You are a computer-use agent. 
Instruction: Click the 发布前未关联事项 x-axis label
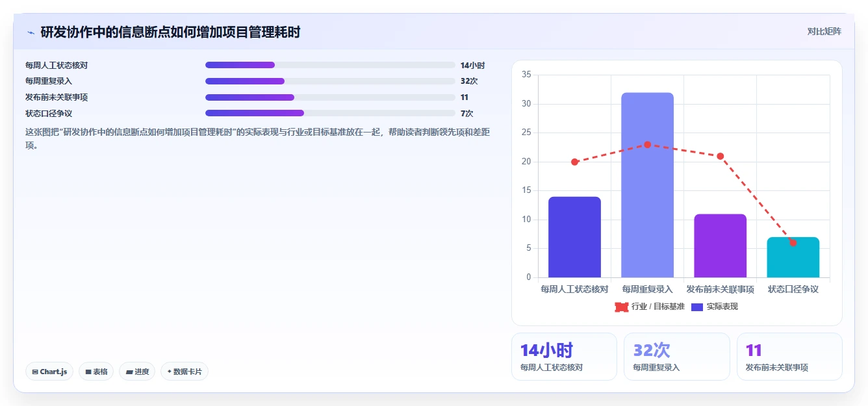click(x=720, y=289)
